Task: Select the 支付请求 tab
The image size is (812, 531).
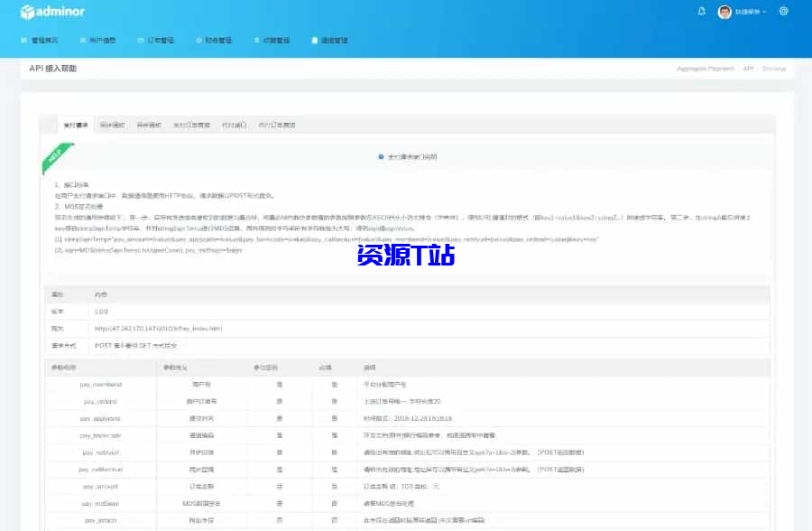Action: click(x=78, y=126)
